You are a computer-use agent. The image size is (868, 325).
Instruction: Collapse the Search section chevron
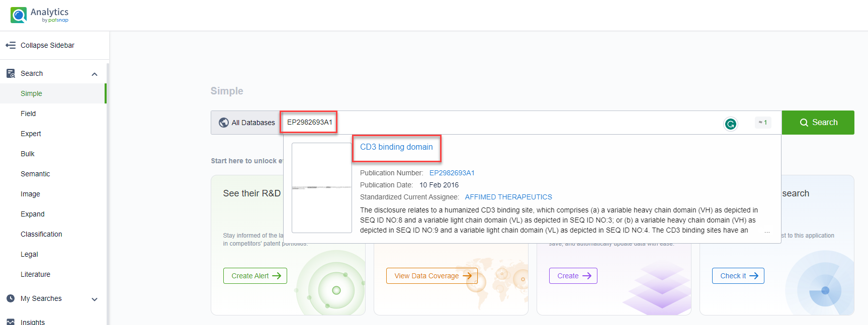[95, 74]
